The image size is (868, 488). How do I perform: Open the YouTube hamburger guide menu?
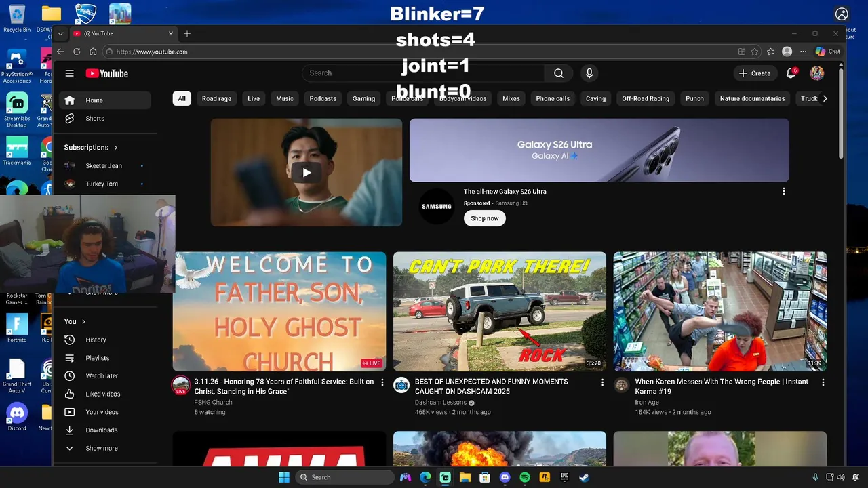[69, 73]
